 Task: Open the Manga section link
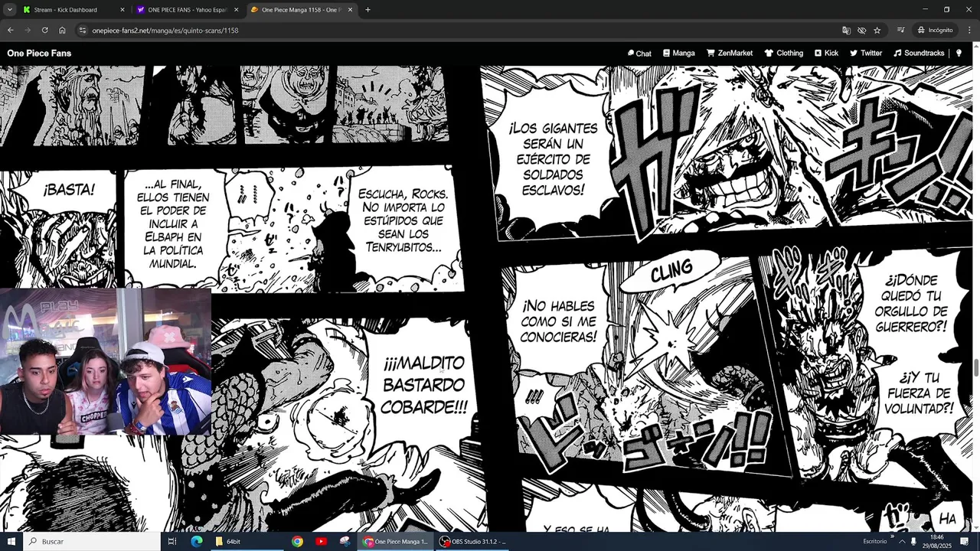[678, 54]
